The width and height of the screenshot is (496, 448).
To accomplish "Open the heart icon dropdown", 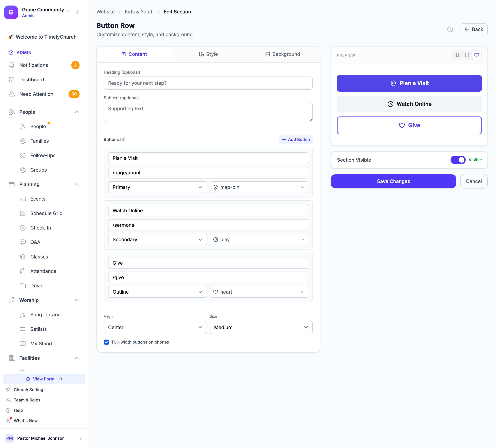I will coord(259,292).
